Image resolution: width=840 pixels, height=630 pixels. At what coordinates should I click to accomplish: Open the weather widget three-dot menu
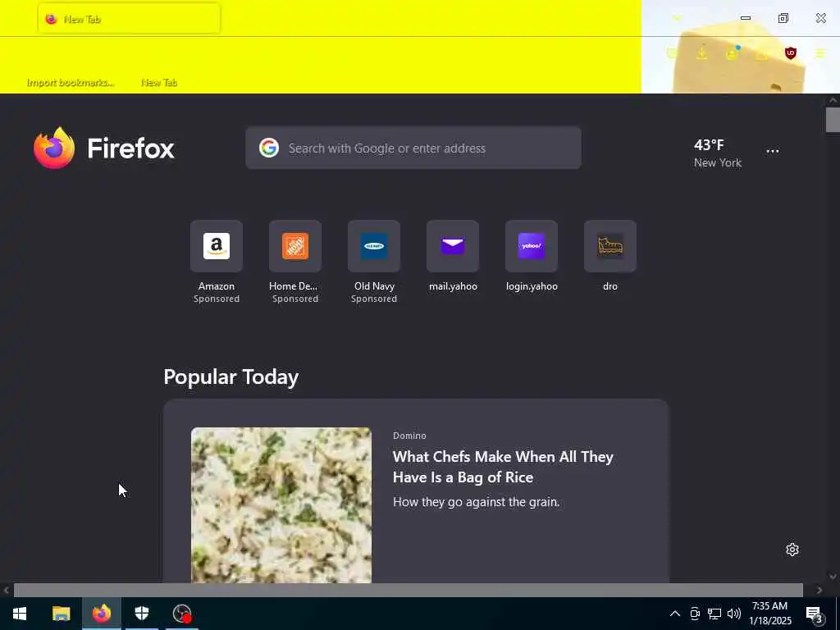click(x=773, y=151)
